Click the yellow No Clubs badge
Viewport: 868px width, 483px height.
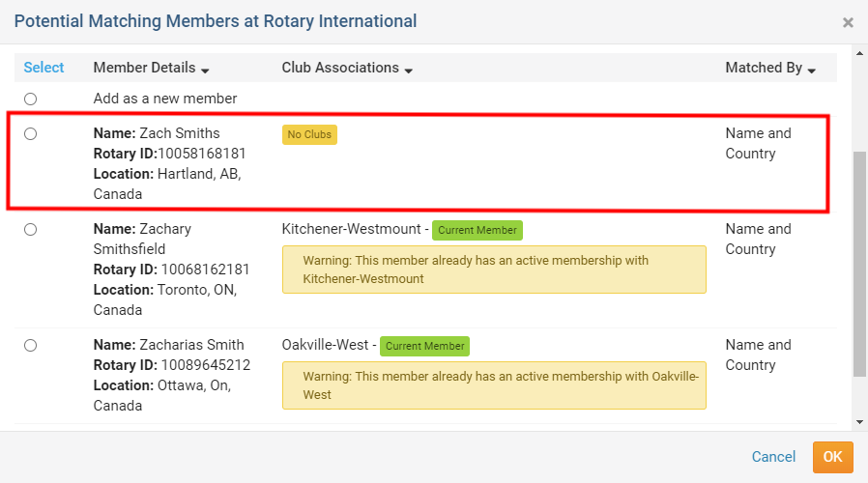pyautogui.click(x=309, y=134)
